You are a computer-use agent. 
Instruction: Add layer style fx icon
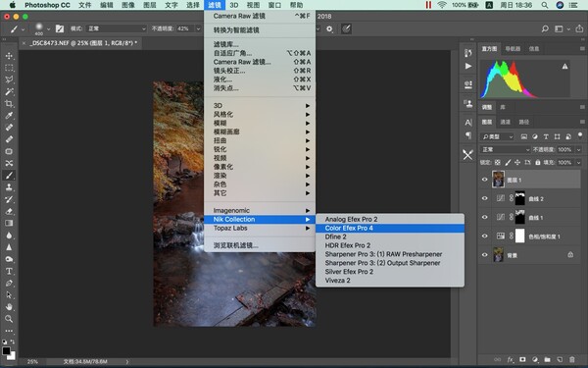click(x=510, y=359)
